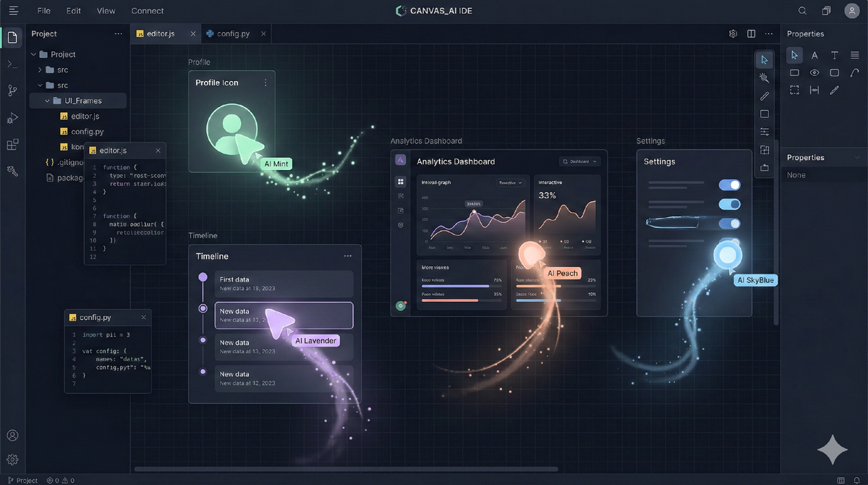Viewport: 868px width, 485px height.
Task: Open the adjustment sliders tool in canvas toolbar
Action: point(765,132)
